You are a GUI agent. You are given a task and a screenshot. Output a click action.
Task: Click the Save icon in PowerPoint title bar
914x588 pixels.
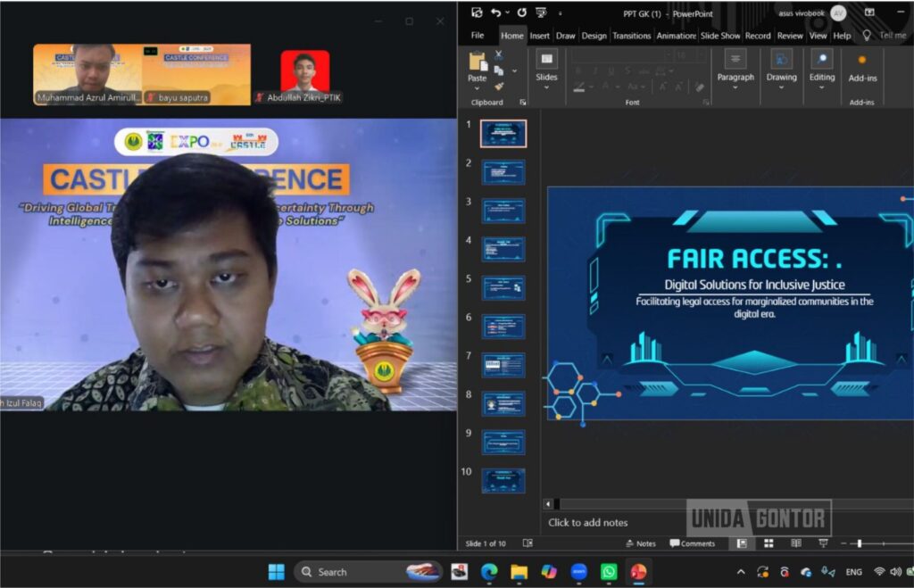coord(477,12)
